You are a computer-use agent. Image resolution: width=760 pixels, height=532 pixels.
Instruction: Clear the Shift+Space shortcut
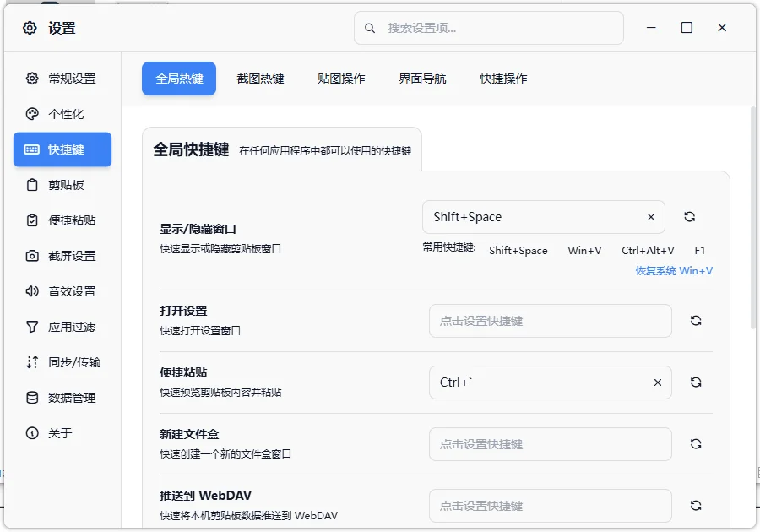point(651,217)
